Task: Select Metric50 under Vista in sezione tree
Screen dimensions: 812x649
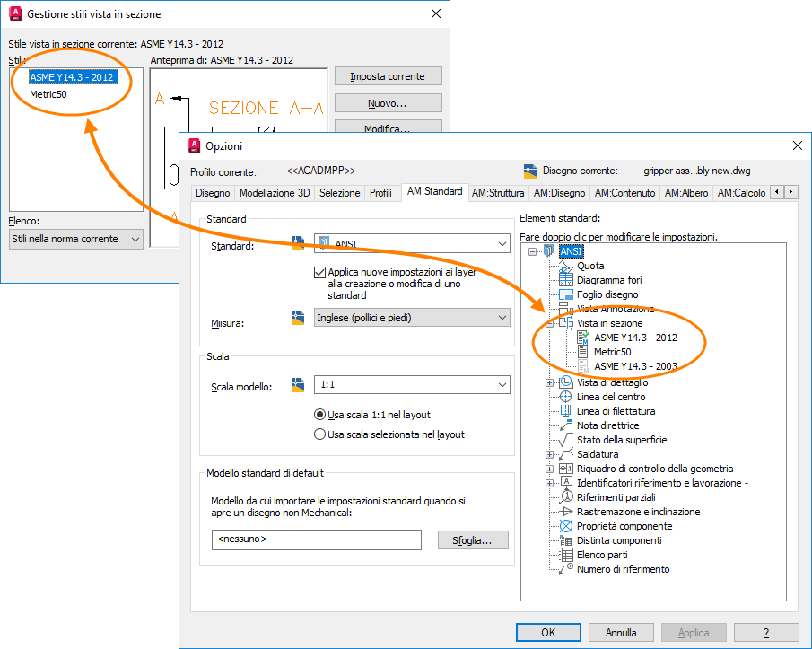Action: [x=612, y=352]
